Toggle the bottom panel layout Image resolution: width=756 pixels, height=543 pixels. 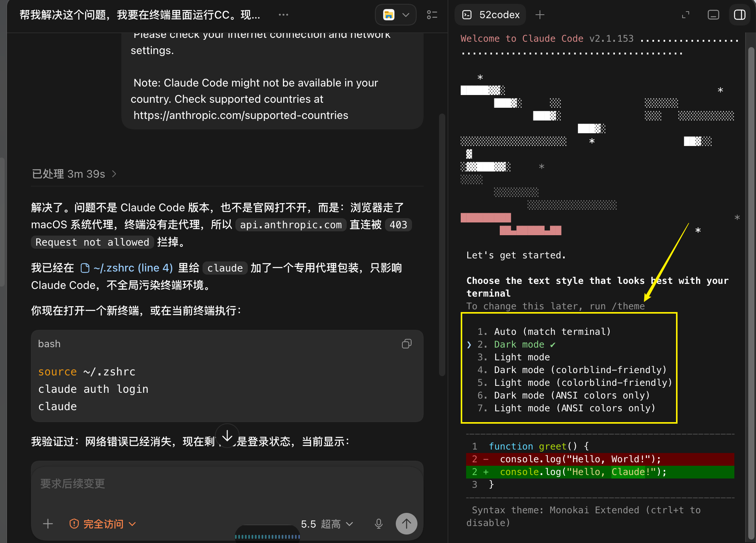(713, 15)
